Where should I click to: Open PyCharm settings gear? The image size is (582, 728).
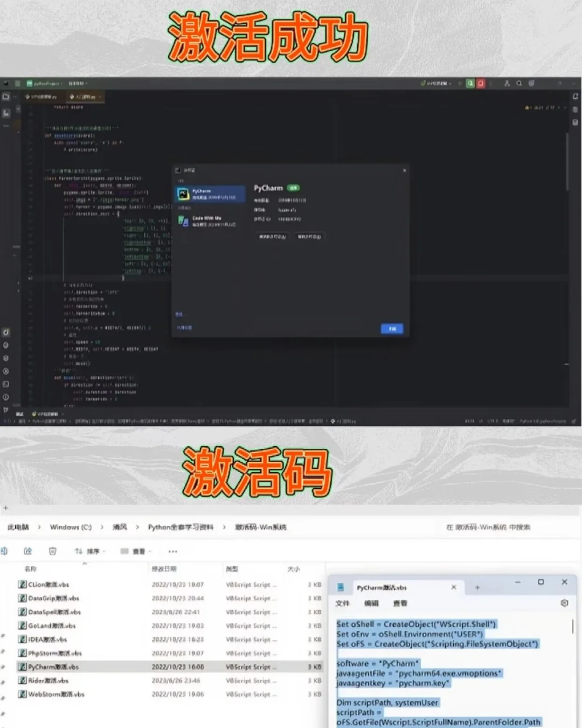531,84
